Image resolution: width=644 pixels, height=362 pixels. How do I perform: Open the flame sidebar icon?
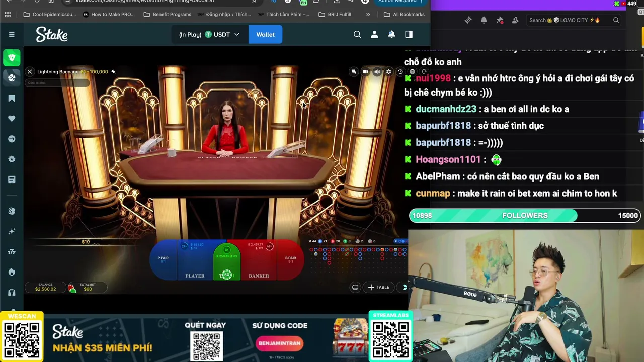(x=12, y=272)
